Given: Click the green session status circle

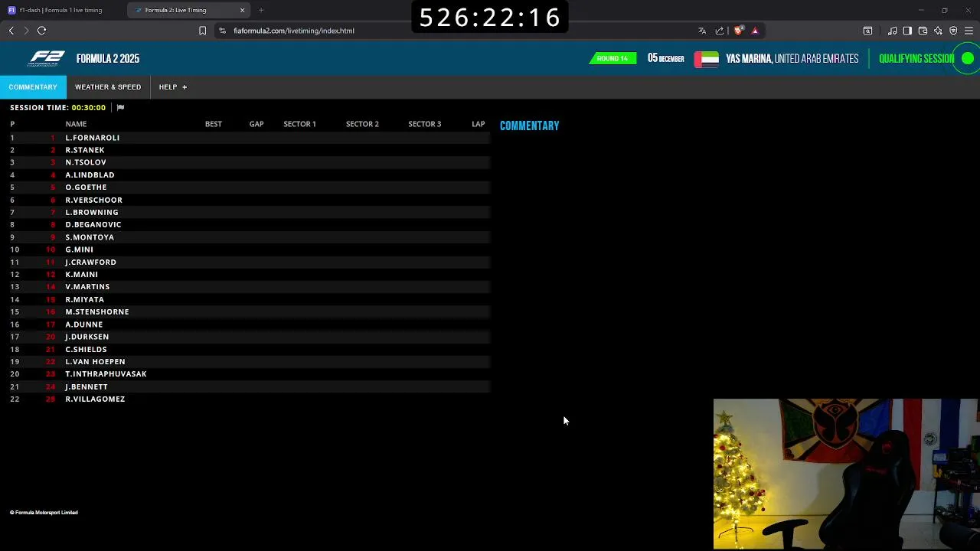Looking at the screenshot, I should (968, 59).
